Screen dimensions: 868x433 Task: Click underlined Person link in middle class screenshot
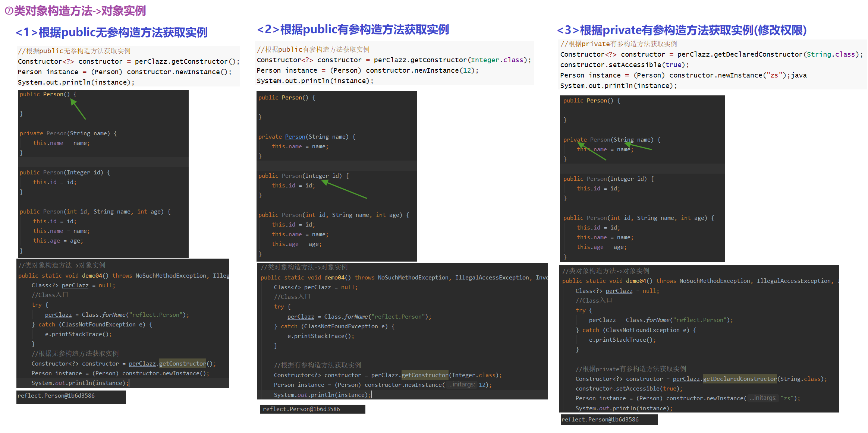pos(295,137)
